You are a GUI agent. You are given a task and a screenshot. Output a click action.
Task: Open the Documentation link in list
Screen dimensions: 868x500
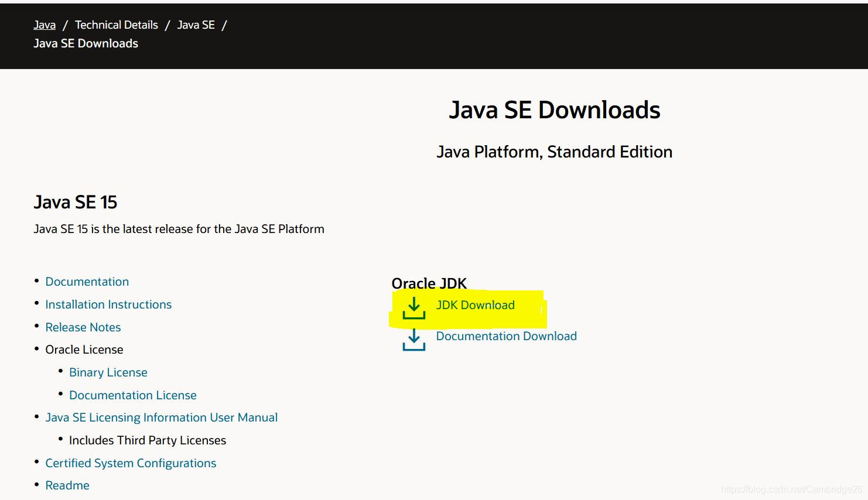point(87,282)
